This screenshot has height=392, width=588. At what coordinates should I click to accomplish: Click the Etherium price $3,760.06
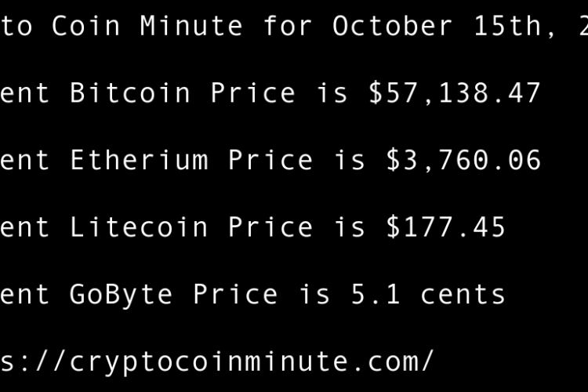tap(463, 161)
